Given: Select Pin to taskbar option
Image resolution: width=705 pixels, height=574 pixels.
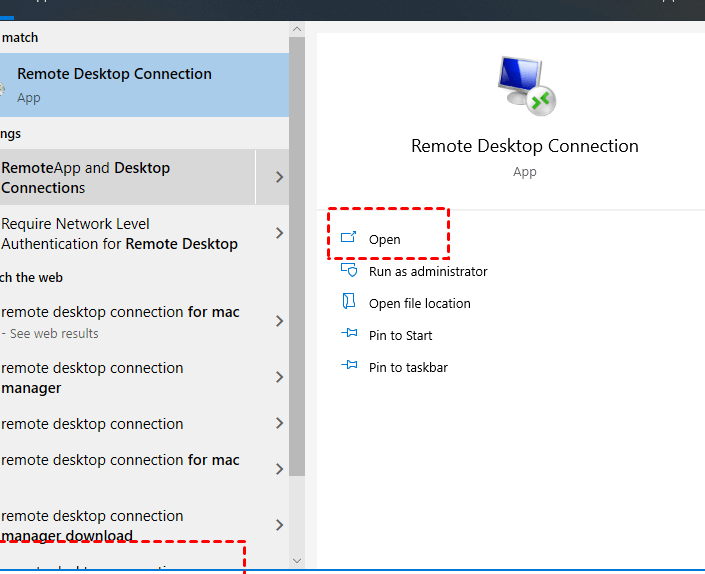Looking at the screenshot, I should (x=408, y=367).
